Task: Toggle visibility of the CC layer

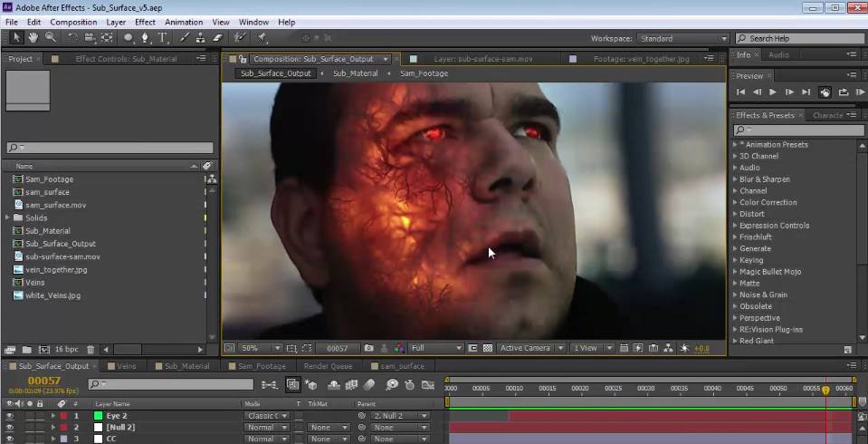Action: tap(10, 439)
